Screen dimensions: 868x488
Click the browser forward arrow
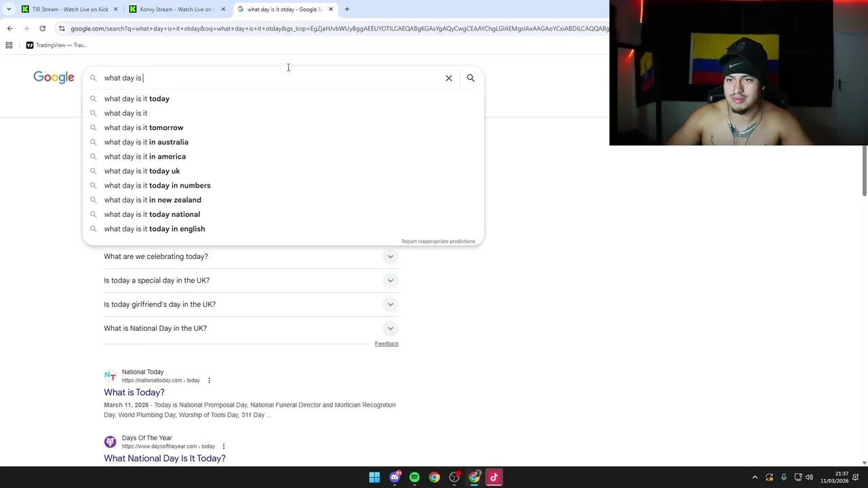pyautogui.click(x=26, y=28)
